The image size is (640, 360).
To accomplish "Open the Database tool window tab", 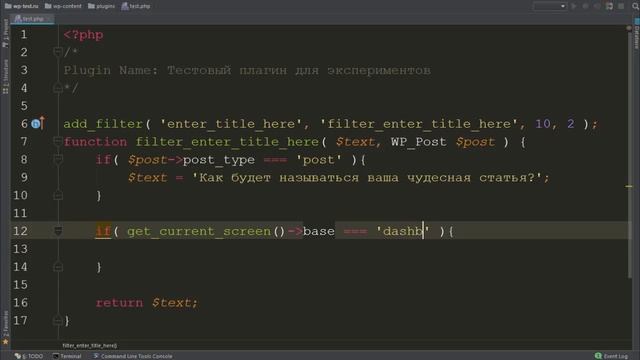I will pos(636,33).
